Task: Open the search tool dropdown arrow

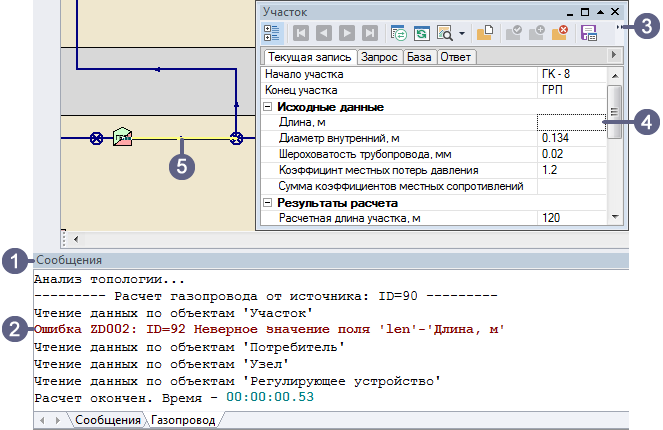Action: click(461, 33)
